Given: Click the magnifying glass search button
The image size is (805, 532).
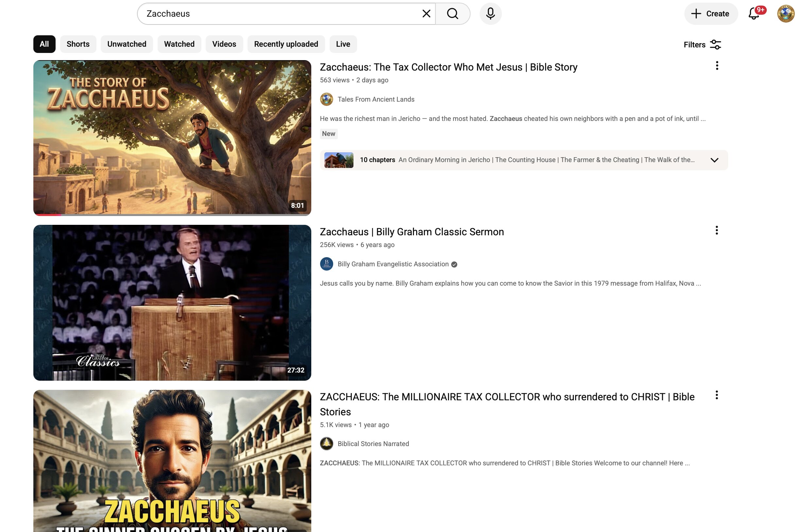Looking at the screenshot, I should click(x=453, y=14).
